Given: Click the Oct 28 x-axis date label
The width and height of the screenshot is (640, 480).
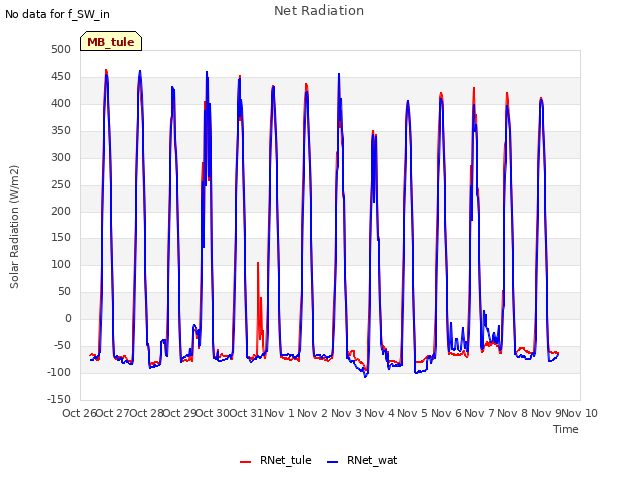Looking at the screenshot, I should click(x=146, y=413).
